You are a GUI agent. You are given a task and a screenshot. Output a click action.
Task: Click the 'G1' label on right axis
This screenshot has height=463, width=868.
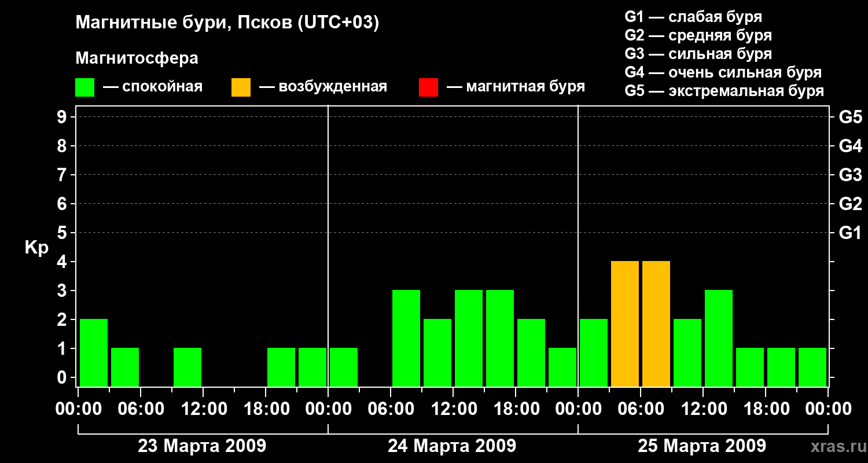(x=850, y=233)
